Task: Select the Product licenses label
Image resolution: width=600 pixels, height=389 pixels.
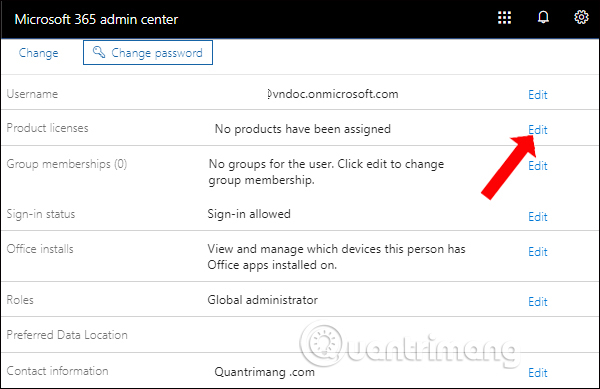Action: click(47, 128)
